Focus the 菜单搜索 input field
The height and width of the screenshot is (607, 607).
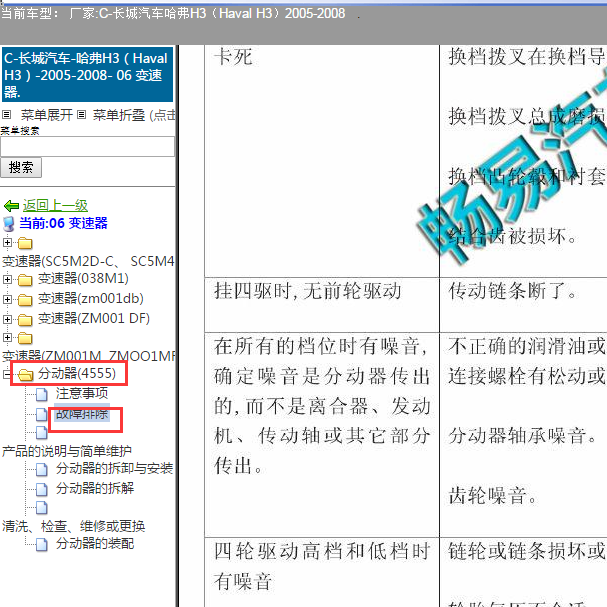pyautogui.click(x=87, y=146)
